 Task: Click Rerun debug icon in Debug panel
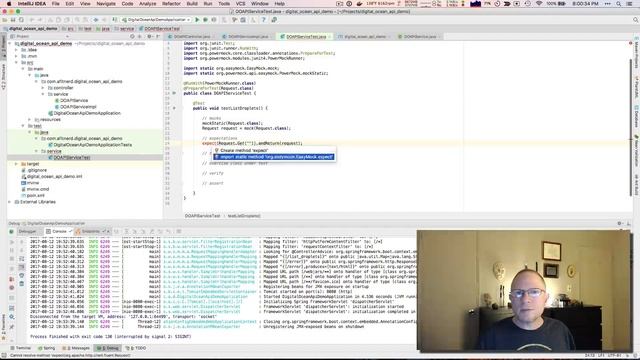pyautogui.click(x=11, y=231)
